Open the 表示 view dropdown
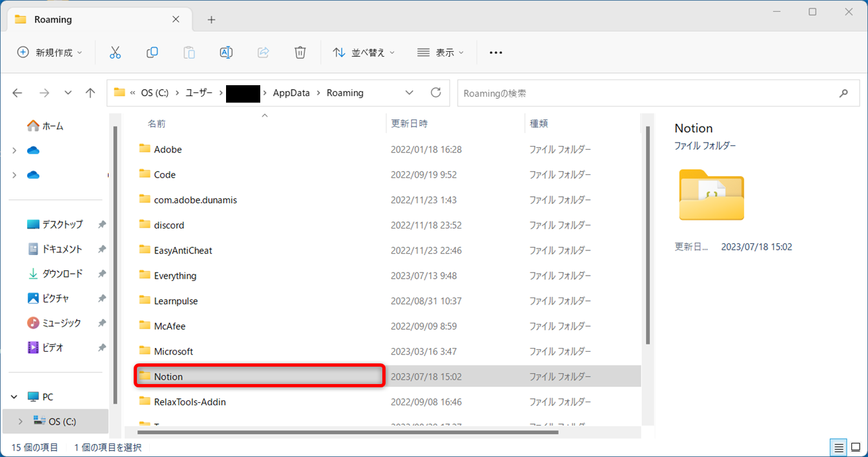 (440, 53)
